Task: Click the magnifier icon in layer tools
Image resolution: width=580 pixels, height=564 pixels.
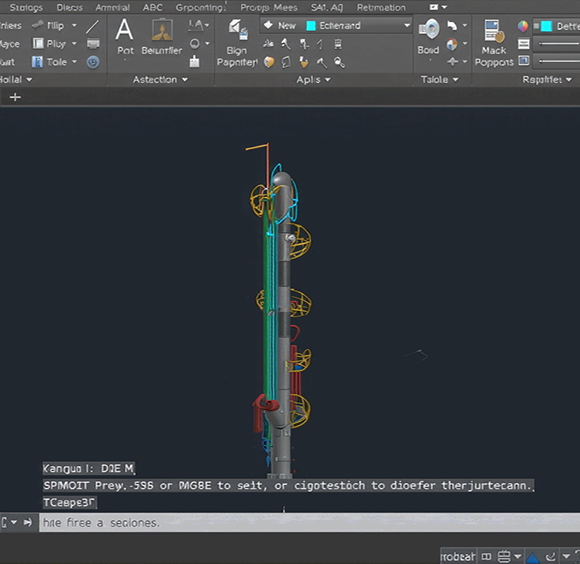Action: (x=339, y=62)
